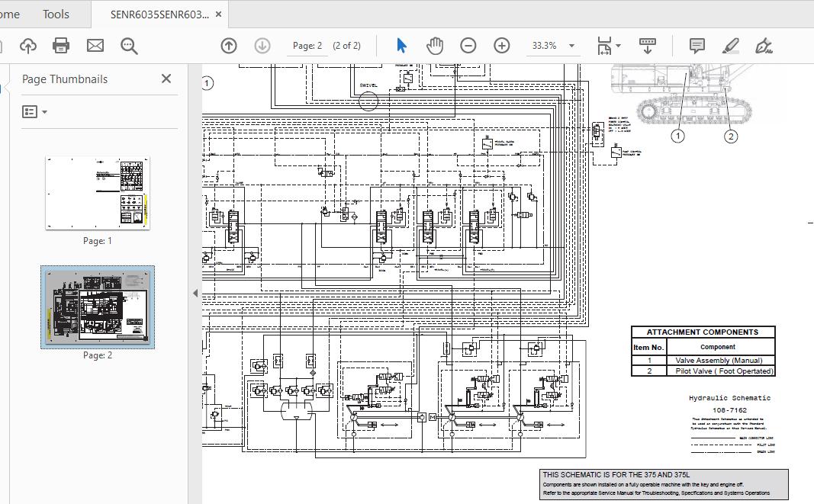Viewport: 814px width, 504px height.
Task: Zoom out with the minus button
Action: tap(468, 46)
